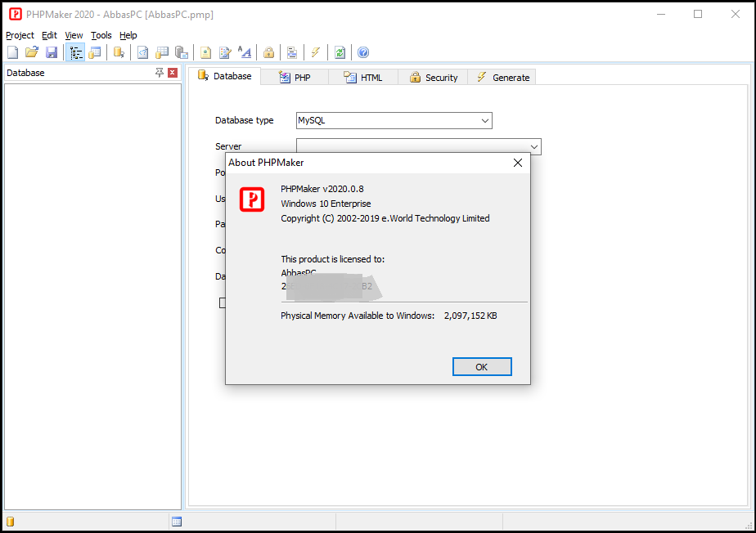Click the database table window toolbar icon
Viewport: 756px width, 533px height.
[95, 52]
